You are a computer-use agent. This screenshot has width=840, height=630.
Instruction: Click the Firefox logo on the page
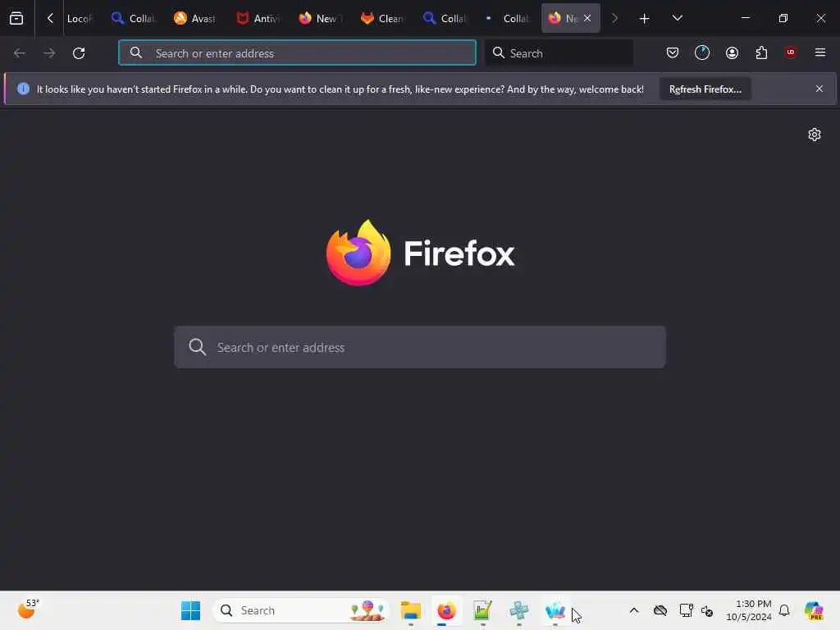point(358,253)
